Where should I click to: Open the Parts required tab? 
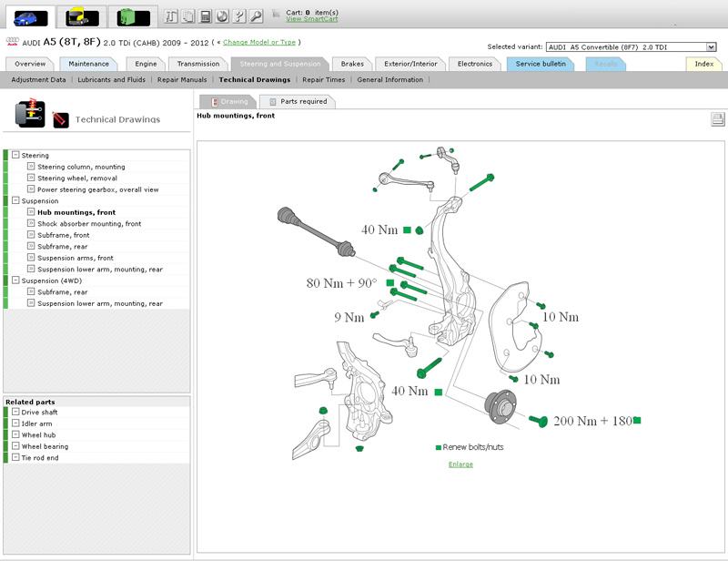[x=298, y=102]
